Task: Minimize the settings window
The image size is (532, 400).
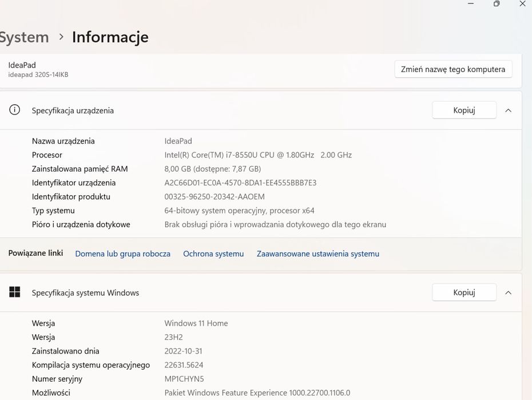Action: tap(471, 3)
